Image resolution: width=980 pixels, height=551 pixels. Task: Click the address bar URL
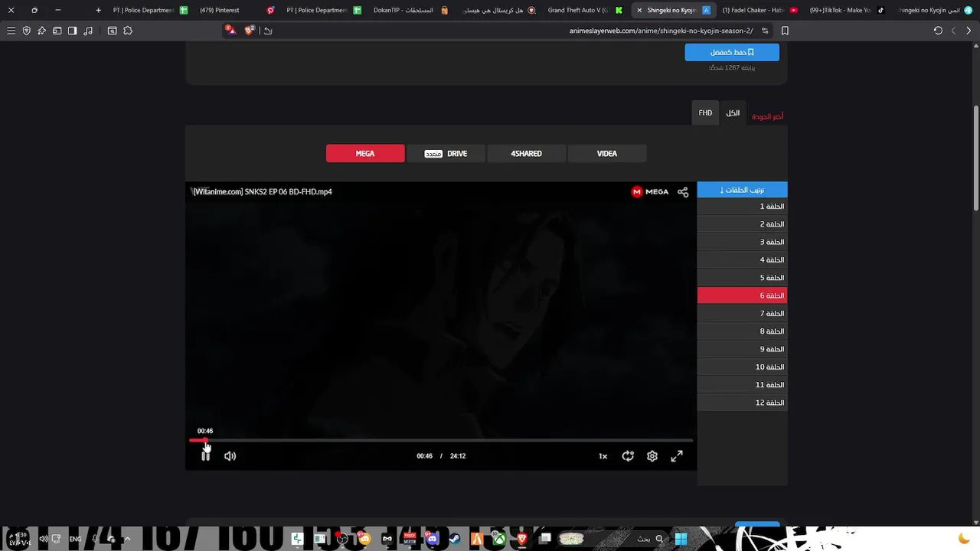click(661, 31)
